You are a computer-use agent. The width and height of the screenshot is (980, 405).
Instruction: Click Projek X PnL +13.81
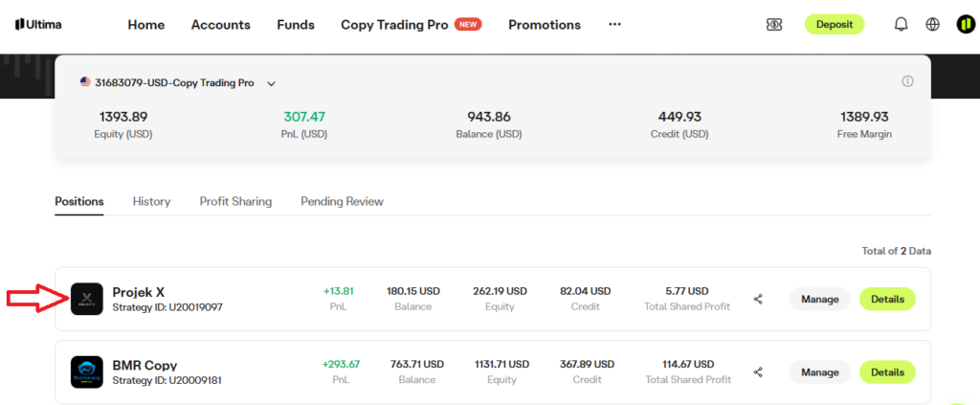click(339, 291)
